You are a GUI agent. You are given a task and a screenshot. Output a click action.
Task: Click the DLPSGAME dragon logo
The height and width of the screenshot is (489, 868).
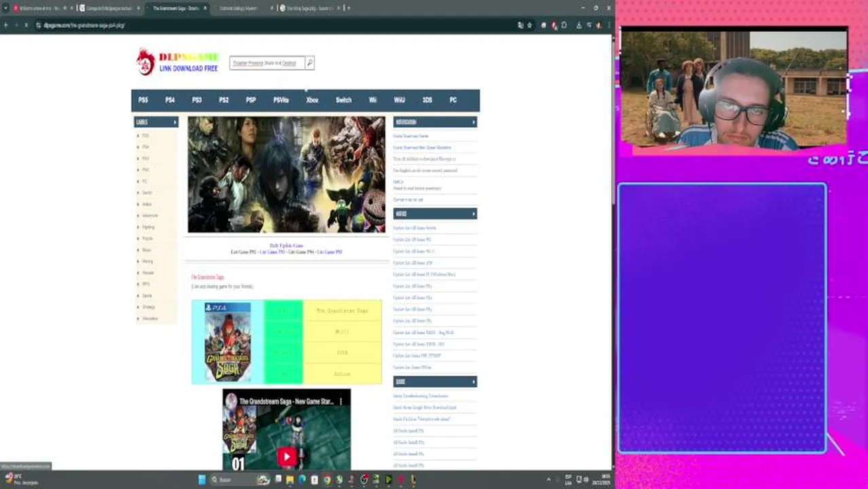click(x=145, y=62)
